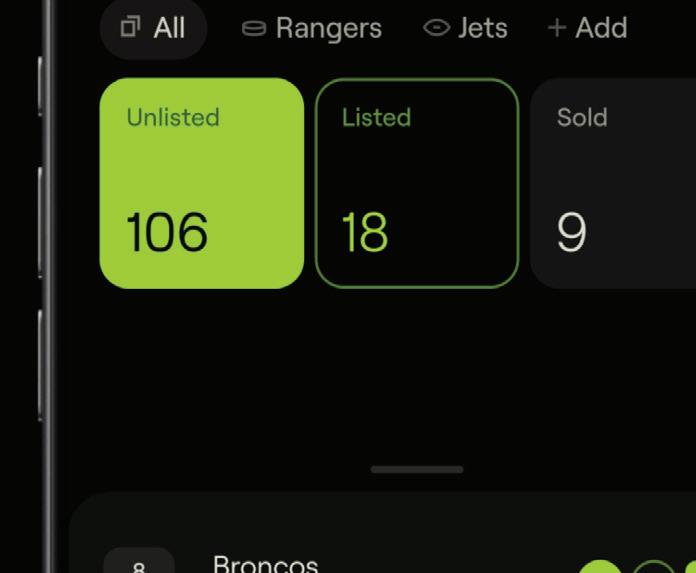Image resolution: width=696 pixels, height=573 pixels.
Task: Tap the 9 sold count
Action: pos(572,233)
